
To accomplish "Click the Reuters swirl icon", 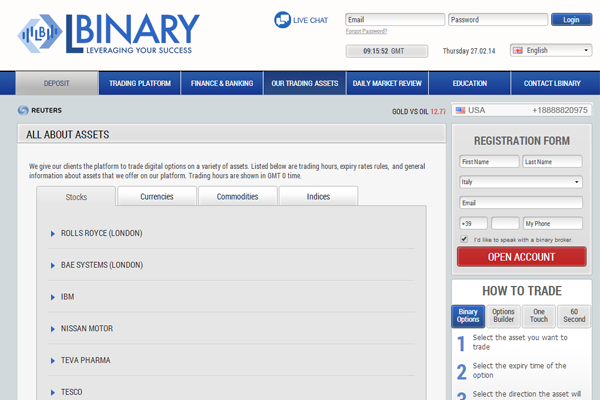I will tap(23, 110).
